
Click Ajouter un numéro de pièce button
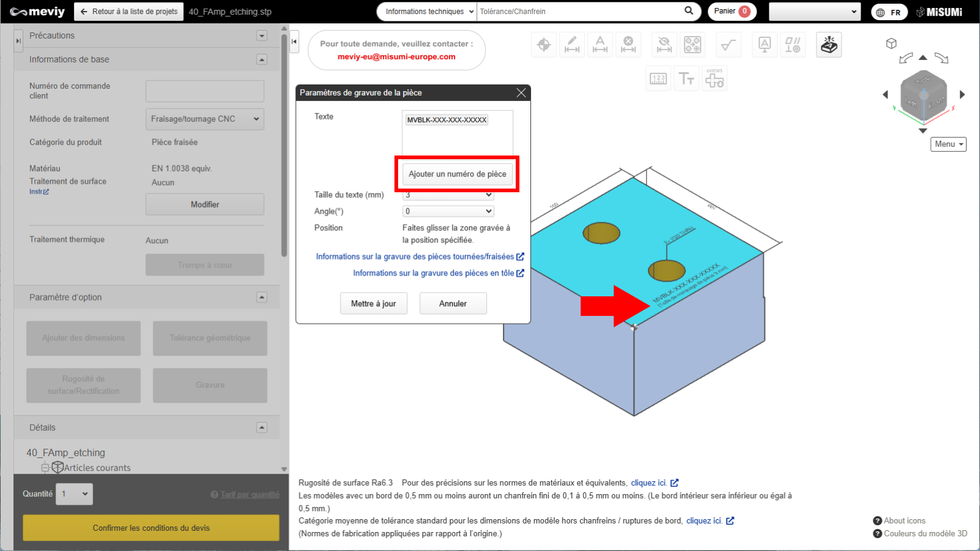point(458,174)
